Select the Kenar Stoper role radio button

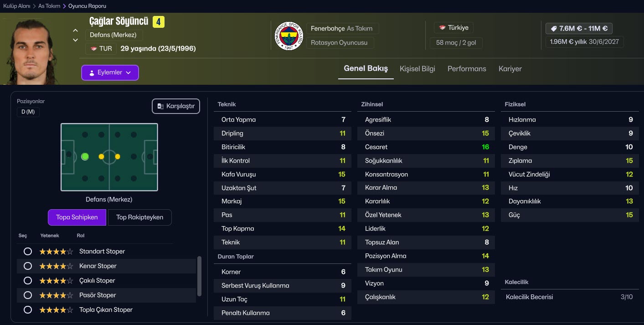point(28,266)
